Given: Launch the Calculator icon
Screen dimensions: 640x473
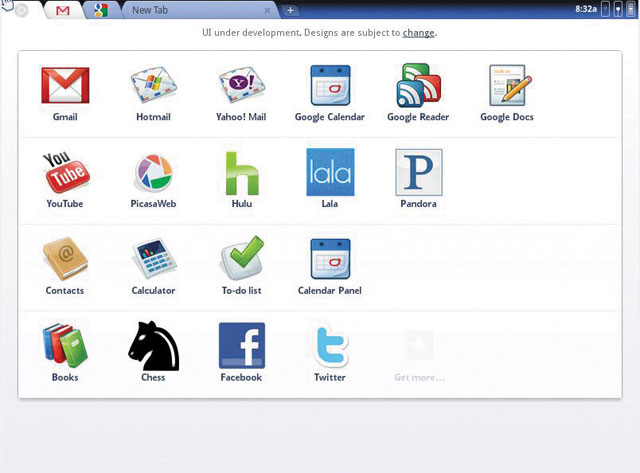Looking at the screenshot, I should click(153, 259).
